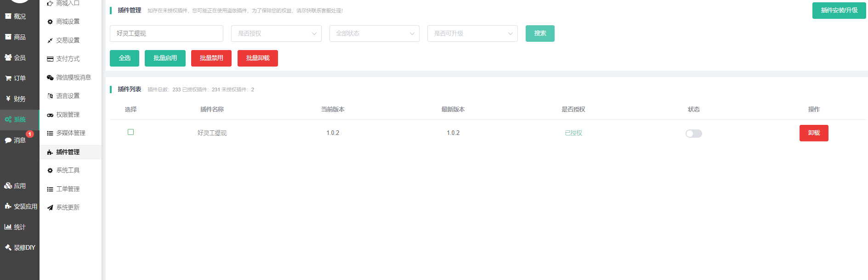The height and width of the screenshot is (280, 868).
Task: Expand the 是否授权 dropdown
Action: pos(276,34)
